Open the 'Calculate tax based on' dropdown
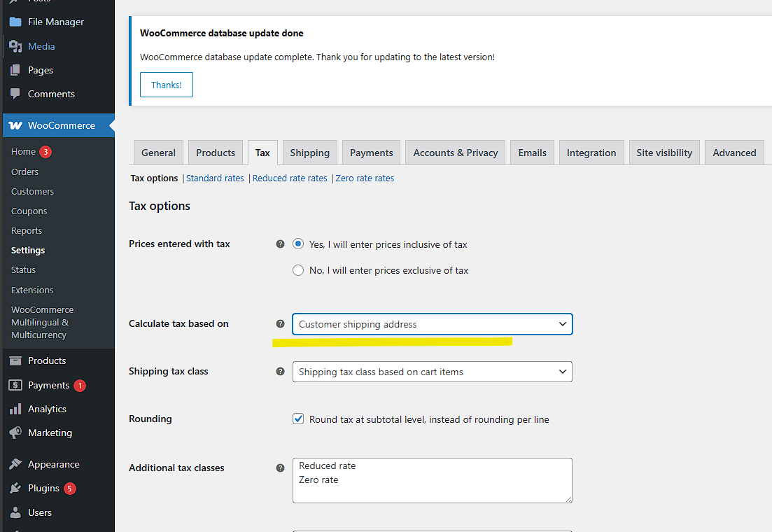772x532 pixels. pos(433,324)
